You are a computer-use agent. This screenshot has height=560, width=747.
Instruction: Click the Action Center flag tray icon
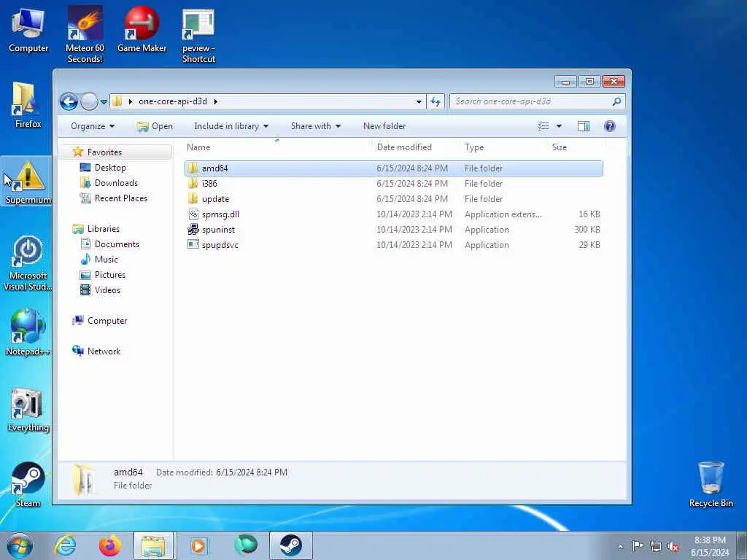tap(638, 545)
